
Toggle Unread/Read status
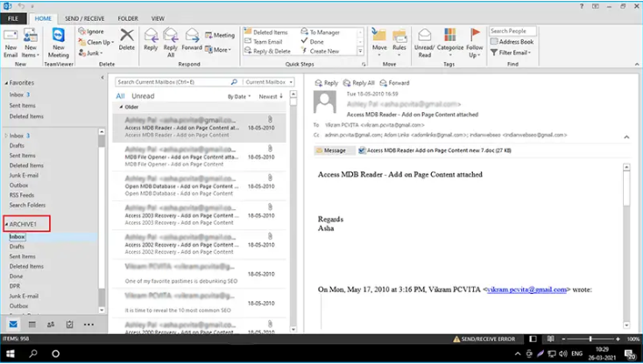pyautogui.click(x=424, y=43)
